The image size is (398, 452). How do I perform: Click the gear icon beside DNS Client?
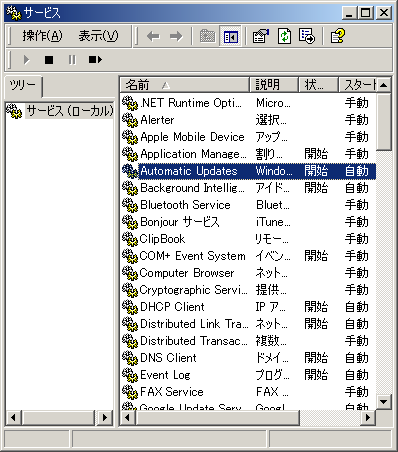click(130, 358)
